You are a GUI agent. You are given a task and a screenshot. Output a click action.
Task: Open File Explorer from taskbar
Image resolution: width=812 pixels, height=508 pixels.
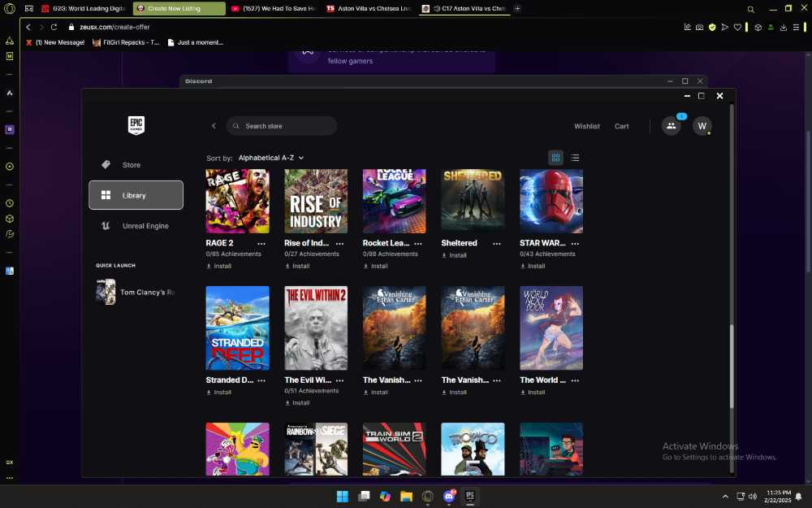click(407, 497)
